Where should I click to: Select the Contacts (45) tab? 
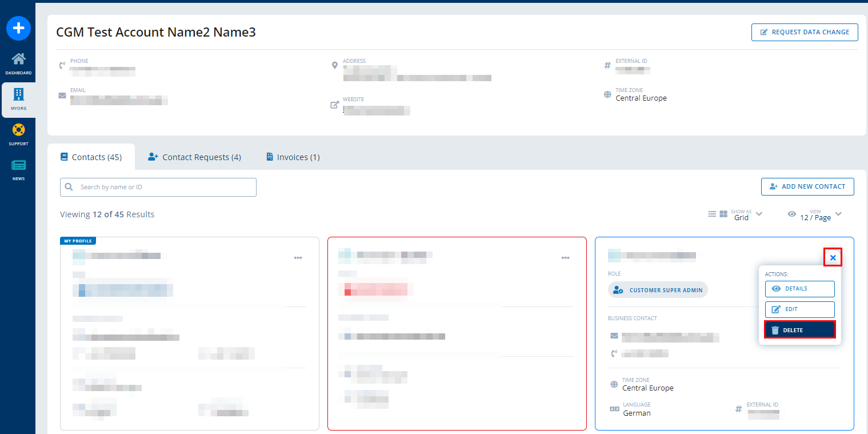tap(91, 157)
